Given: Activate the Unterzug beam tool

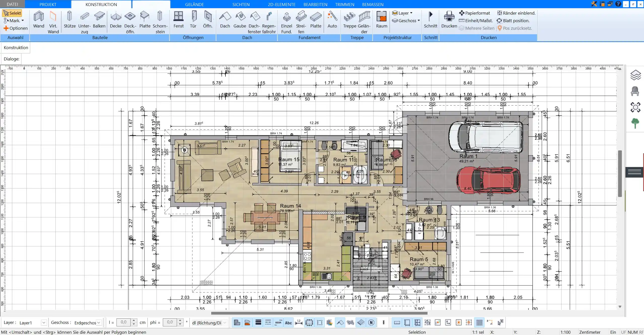Looking at the screenshot, I should [84, 22].
